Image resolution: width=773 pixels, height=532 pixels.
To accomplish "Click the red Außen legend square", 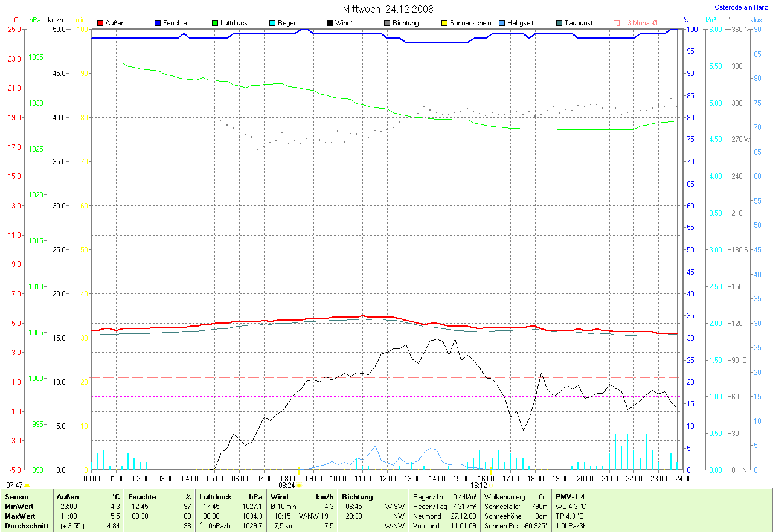I will point(100,23).
